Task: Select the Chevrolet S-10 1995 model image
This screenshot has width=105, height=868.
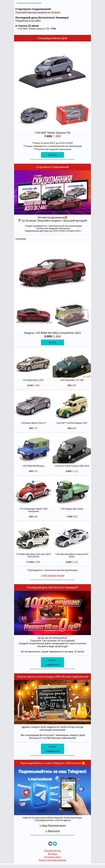Action: (72, 365)
